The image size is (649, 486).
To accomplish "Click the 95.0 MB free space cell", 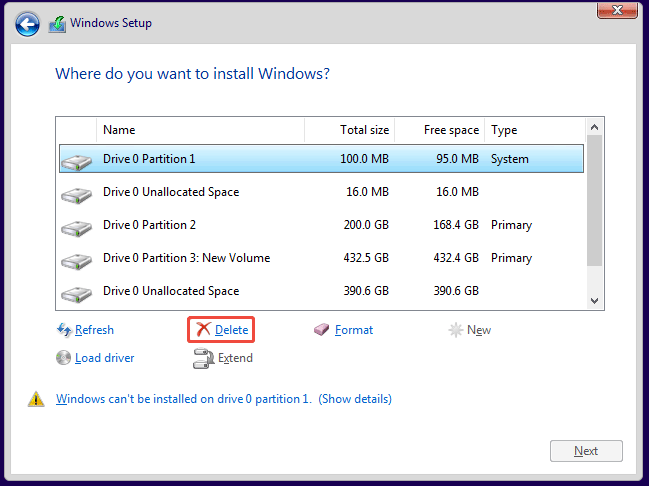I will (x=457, y=159).
